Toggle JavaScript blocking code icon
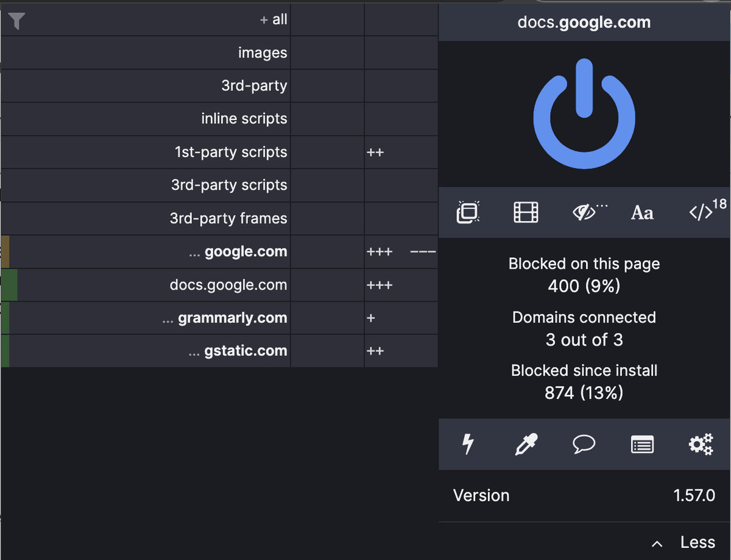 click(701, 212)
